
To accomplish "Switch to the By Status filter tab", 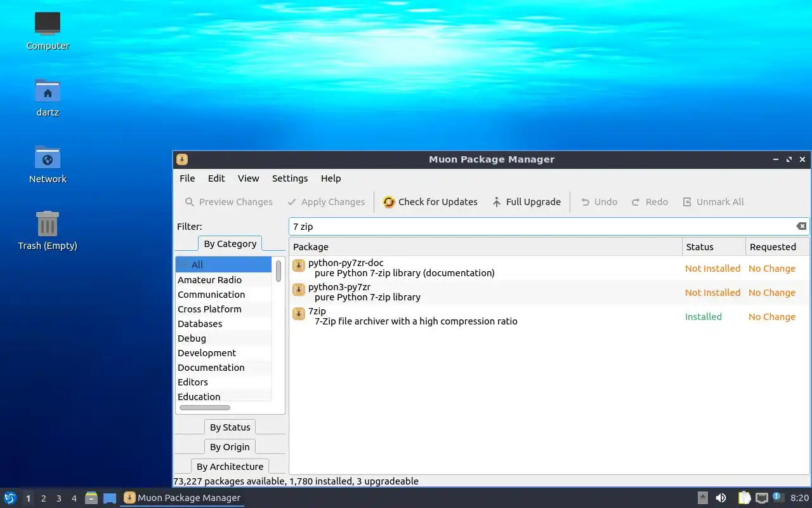I will (230, 427).
